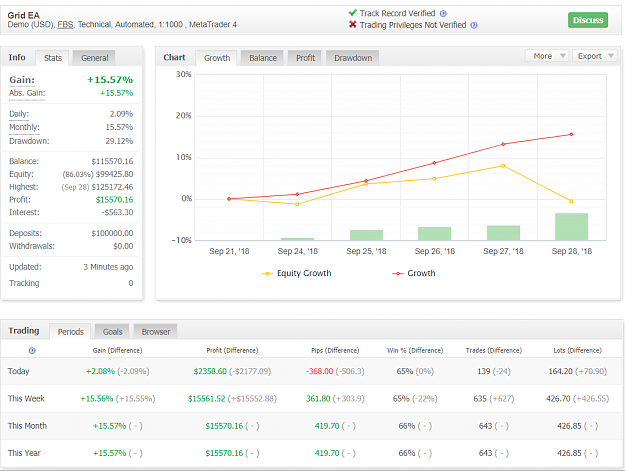Click the Sep 28 growth data point

[x=571, y=134]
